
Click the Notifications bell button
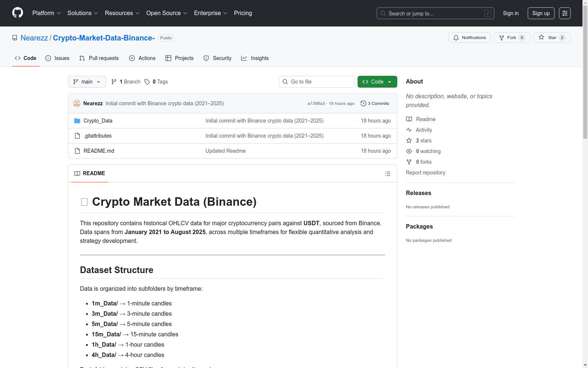click(x=469, y=38)
